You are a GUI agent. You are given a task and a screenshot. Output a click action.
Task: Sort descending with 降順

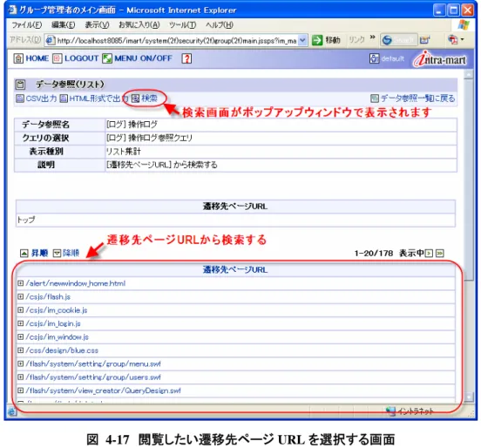(71, 253)
